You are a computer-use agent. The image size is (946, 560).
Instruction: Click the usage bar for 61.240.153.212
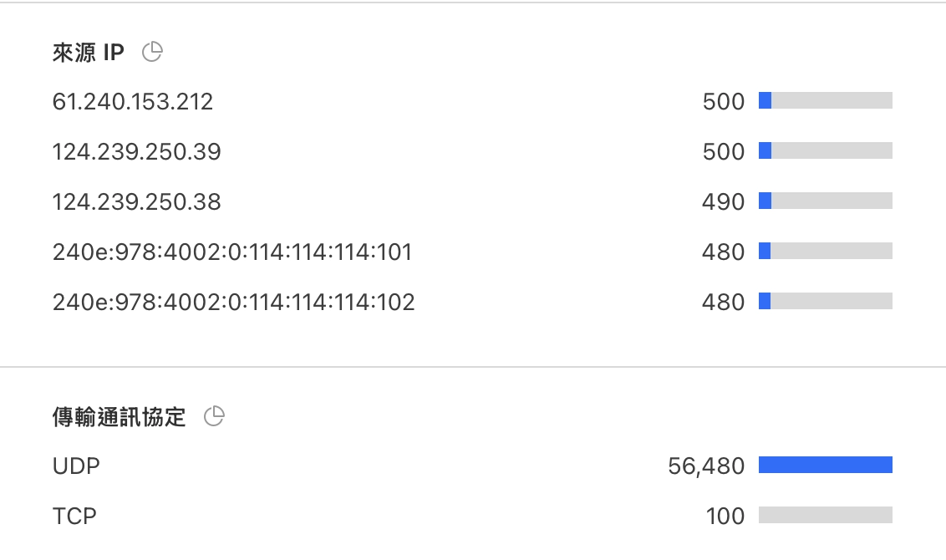coord(826,100)
